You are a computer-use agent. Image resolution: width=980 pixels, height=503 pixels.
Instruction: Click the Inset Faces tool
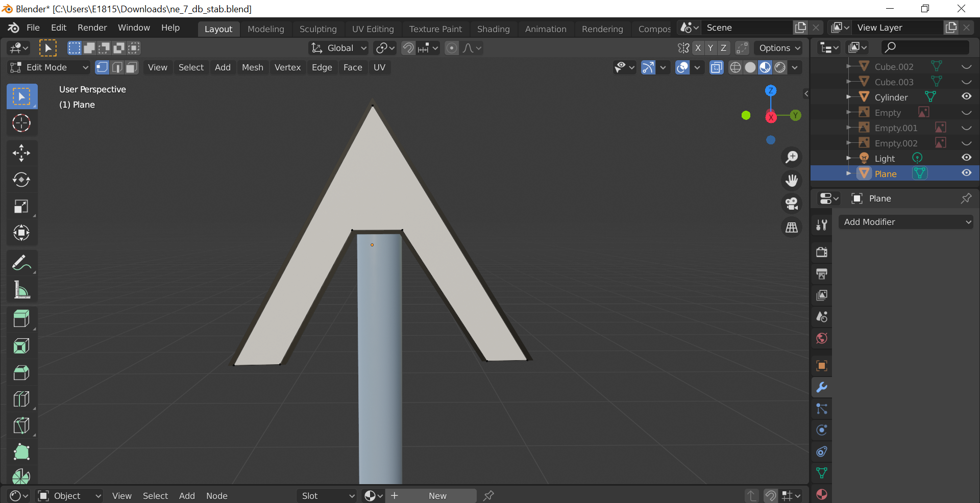coord(21,346)
